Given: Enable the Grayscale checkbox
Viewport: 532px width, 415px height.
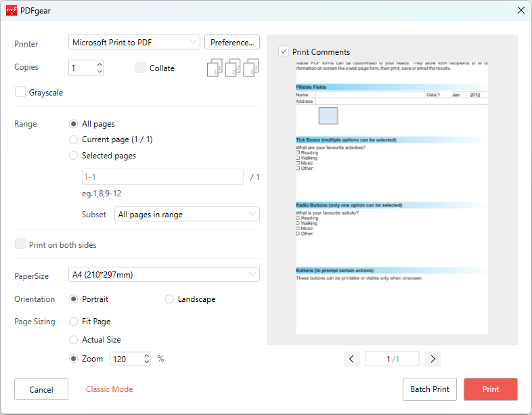Looking at the screenshot, I should coord(20,92).
